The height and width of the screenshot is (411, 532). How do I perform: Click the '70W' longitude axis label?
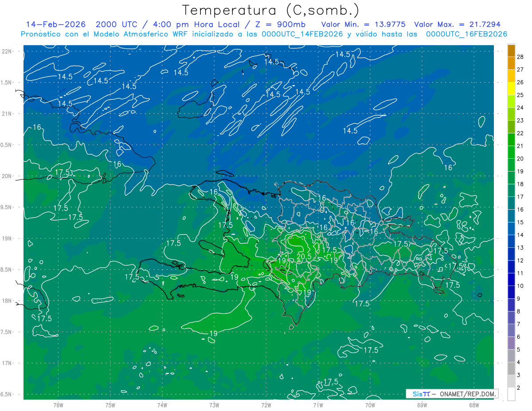pyautogui.click(x=370, y=405)
